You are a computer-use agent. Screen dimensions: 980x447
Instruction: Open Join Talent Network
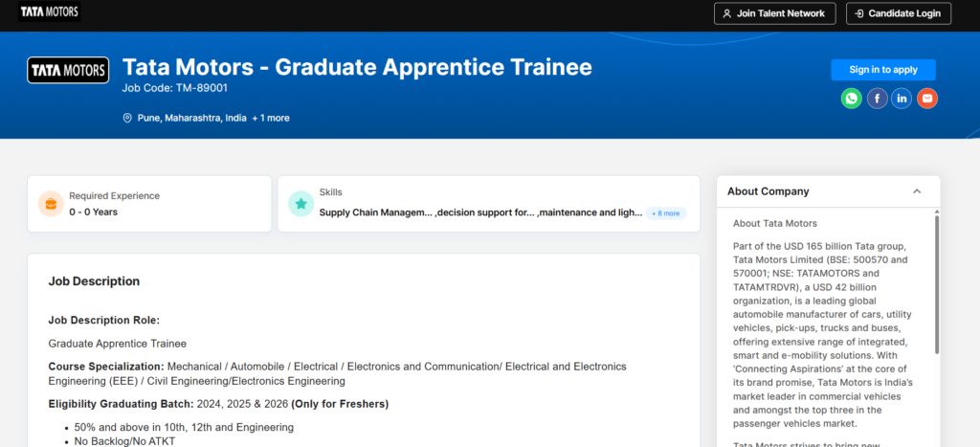pos(775,13)
